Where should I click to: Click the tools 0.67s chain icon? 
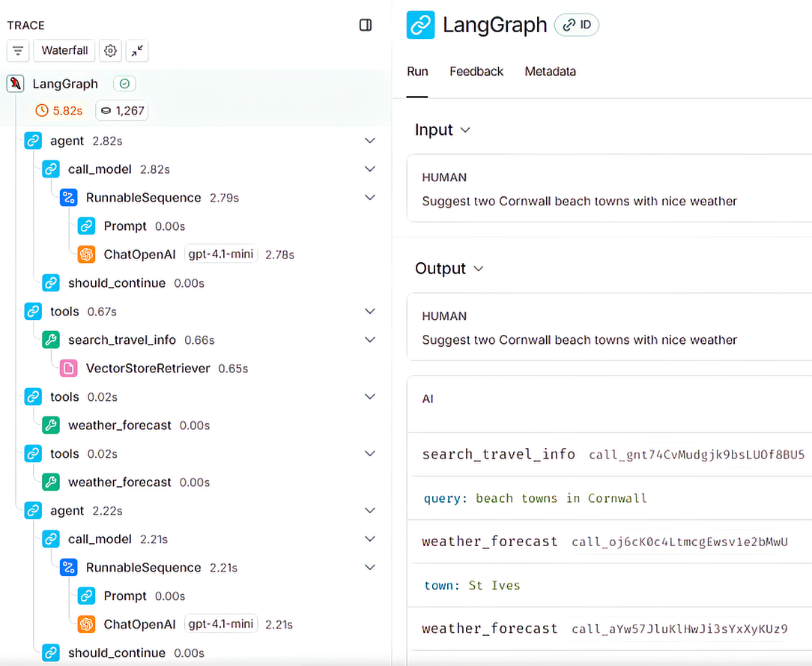33,311
